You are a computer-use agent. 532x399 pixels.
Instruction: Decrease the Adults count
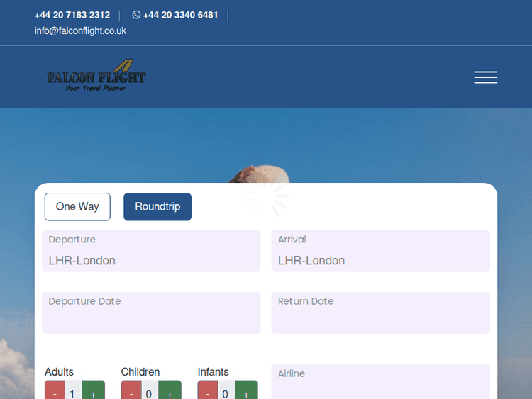[55, 390]
